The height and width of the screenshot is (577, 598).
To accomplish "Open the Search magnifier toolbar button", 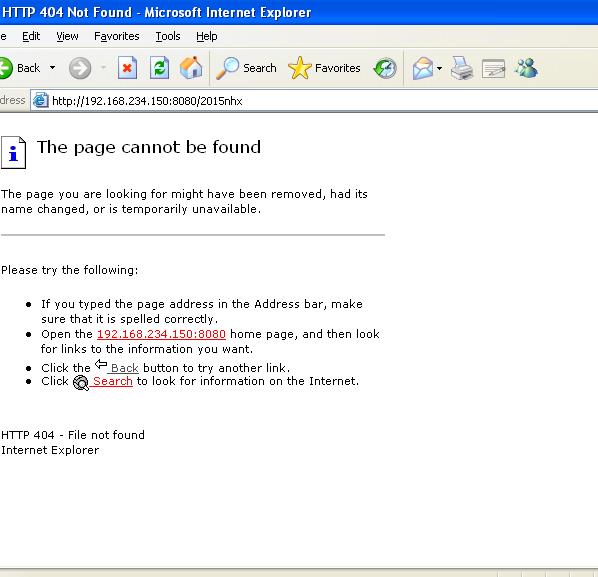I will coord(246,68).
